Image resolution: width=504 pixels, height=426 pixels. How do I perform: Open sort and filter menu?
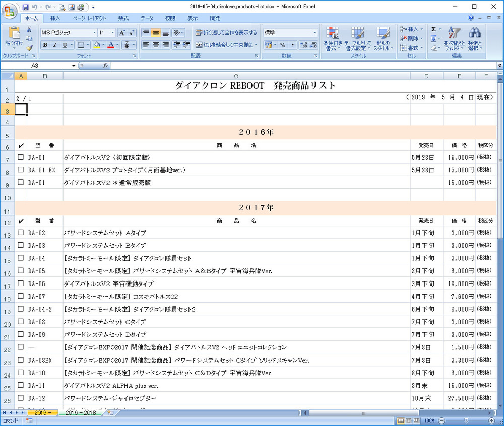[x=454, y=39]
